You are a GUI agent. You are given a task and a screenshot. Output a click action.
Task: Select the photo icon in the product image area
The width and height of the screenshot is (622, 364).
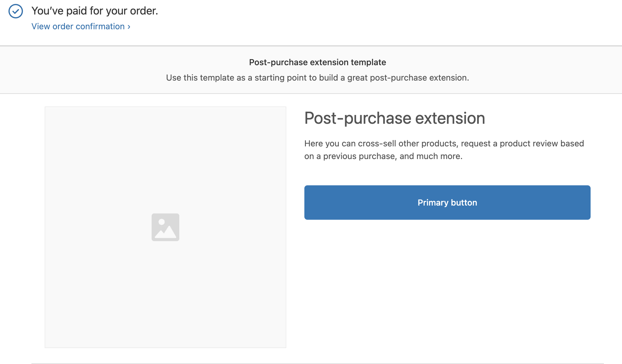point(165,227)
